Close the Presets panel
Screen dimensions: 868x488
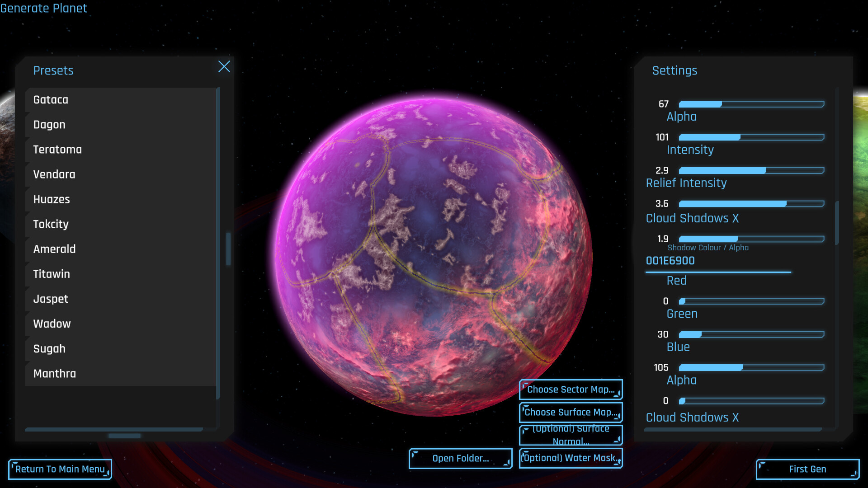pyautogui.click(x=224, y=67)
